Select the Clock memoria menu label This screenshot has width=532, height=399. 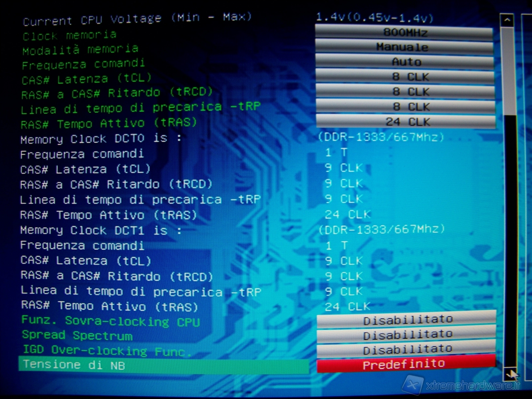pos(70,35)
